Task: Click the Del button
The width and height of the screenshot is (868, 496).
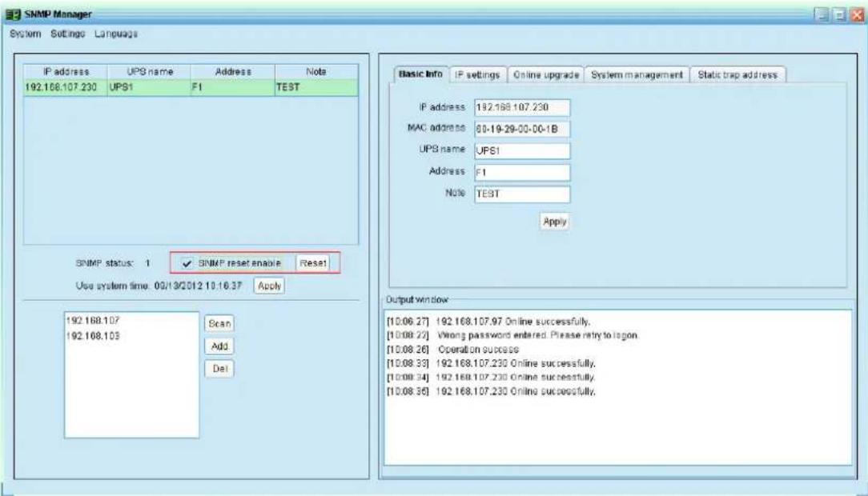Action: (x=219, y=369)
